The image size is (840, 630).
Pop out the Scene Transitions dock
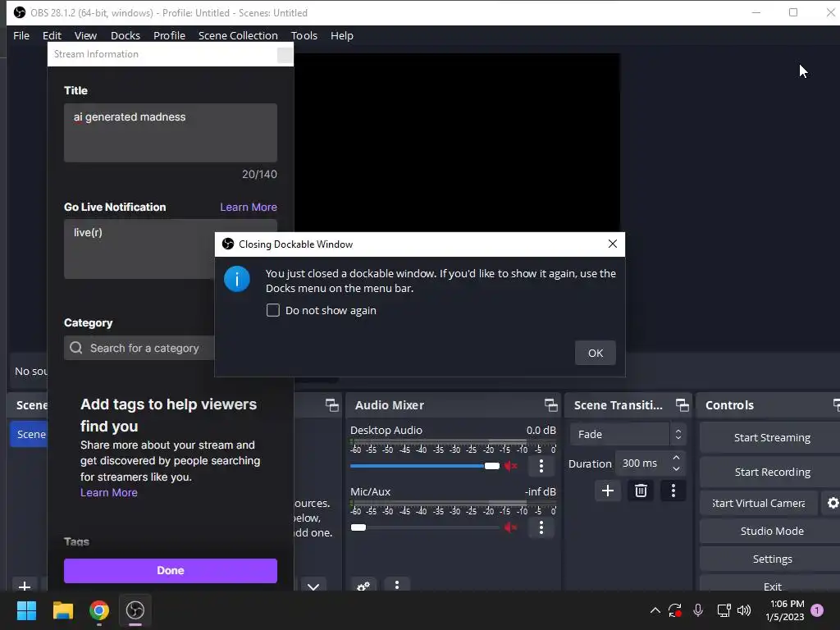click(682, 405)
